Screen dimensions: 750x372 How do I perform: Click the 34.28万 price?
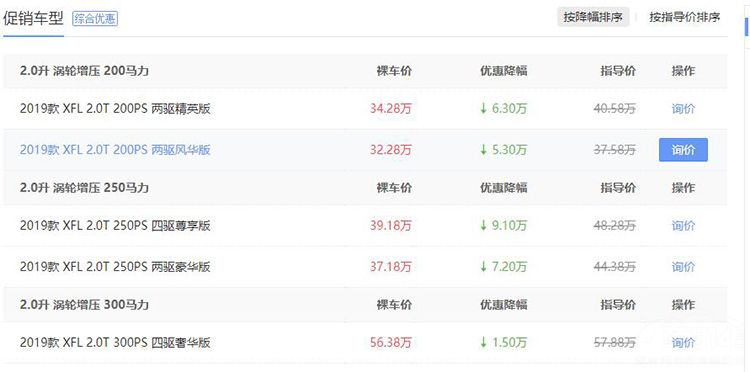(391, 109)
